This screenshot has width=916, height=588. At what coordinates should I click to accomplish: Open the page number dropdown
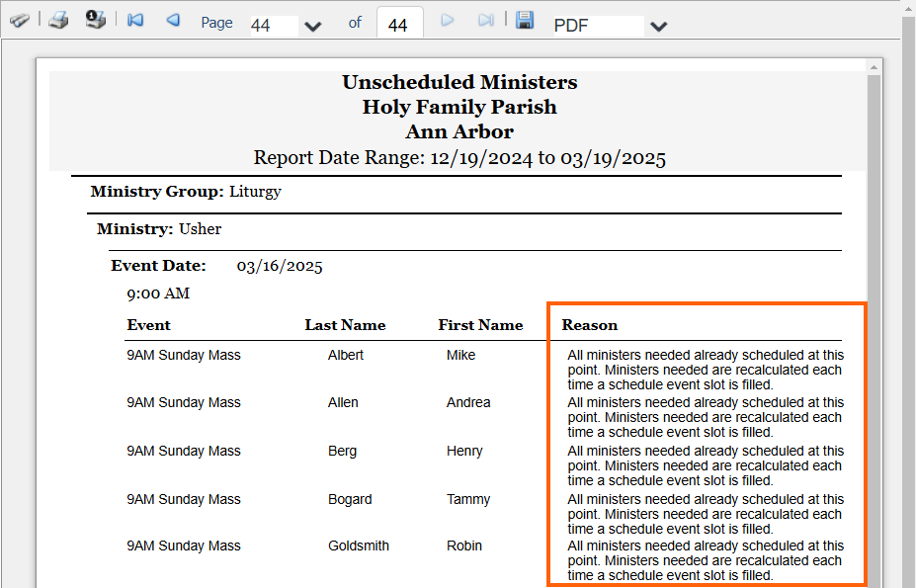pyautogui.click(x=312, y=27)
